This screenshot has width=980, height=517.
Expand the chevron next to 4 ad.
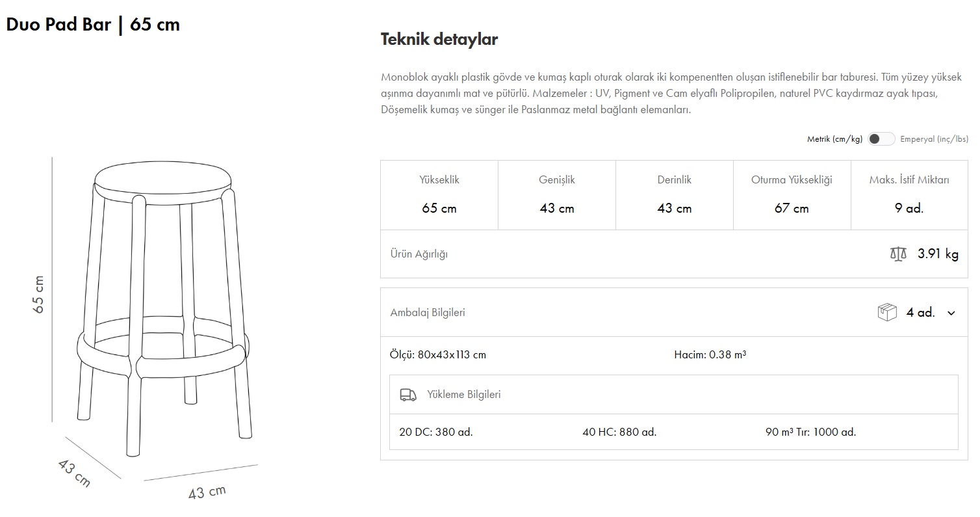point(951,313)
